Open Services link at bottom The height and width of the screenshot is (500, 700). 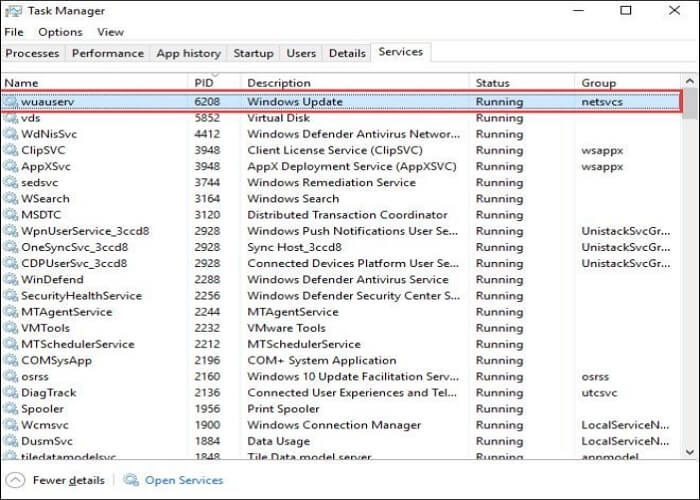(x=184, y=480)
